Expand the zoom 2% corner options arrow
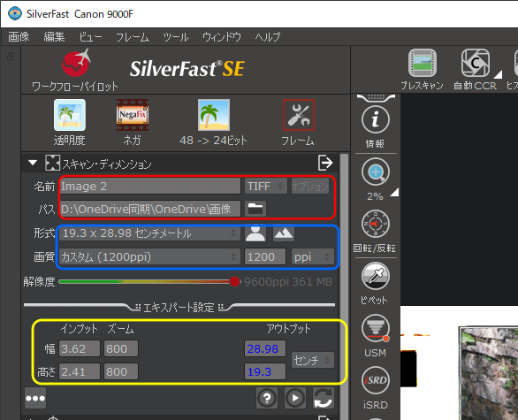This screenshot has height=420, width=518. pos(394,193)
